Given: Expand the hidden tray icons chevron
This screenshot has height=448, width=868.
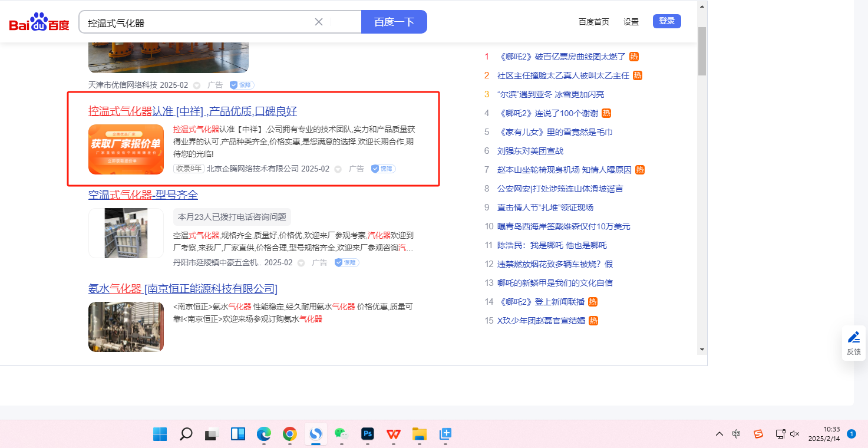Looking at the screenshot, I should (x=720, y=434).
